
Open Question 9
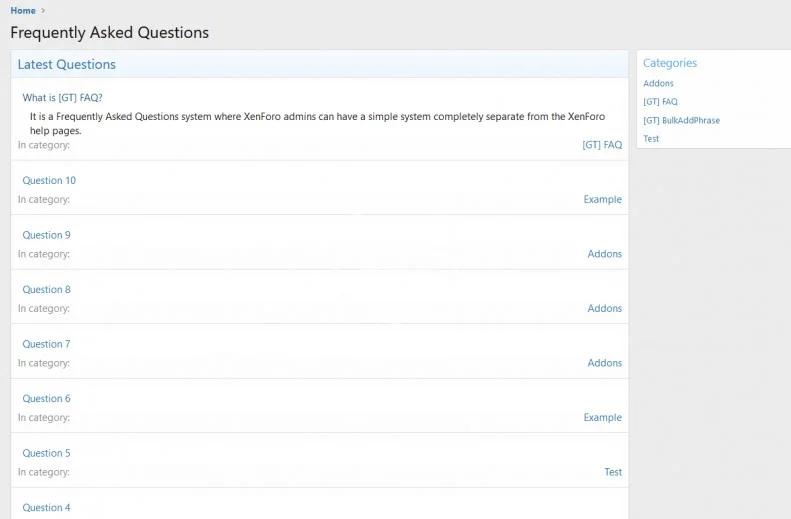(x=46, y=235)
